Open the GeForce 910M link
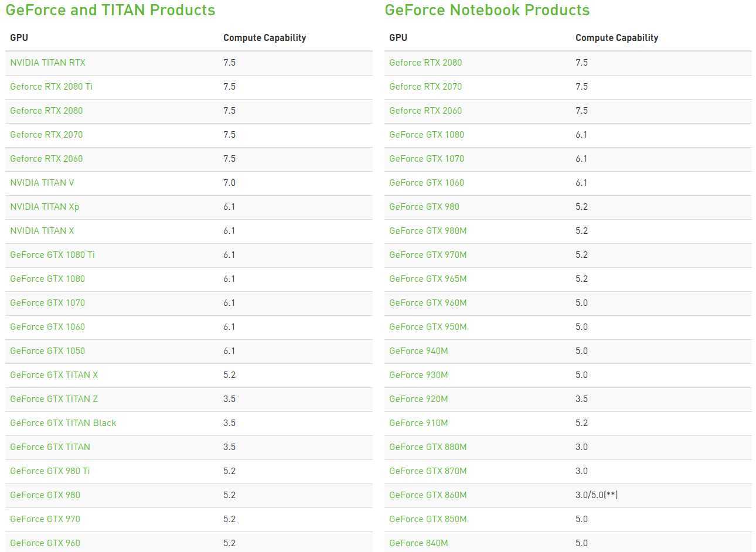 [418, 423]
